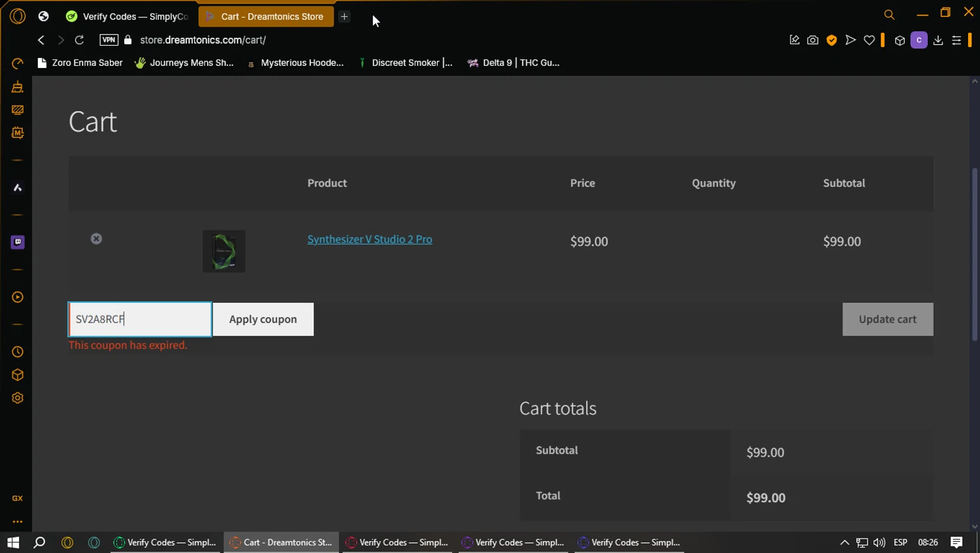Reload the cart page
This screenshot has width=980, height=553.
coord(79,40)
